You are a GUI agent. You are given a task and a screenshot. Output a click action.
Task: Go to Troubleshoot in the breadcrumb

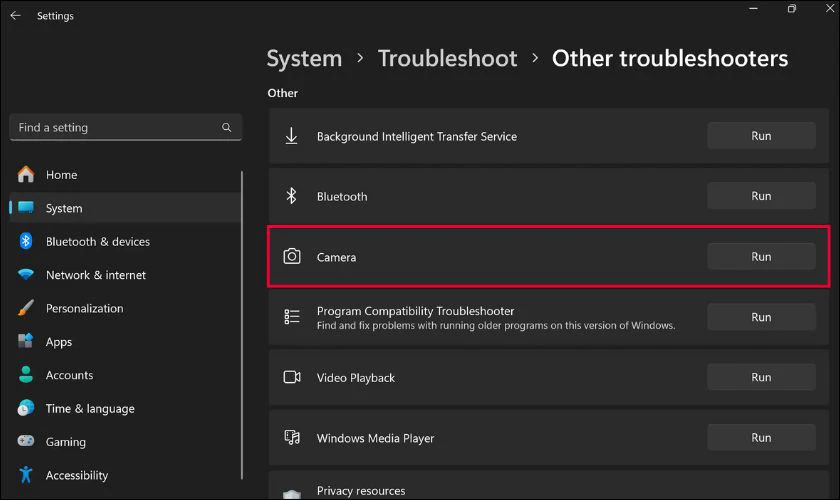pyautogui.click(x=447, y=58)
